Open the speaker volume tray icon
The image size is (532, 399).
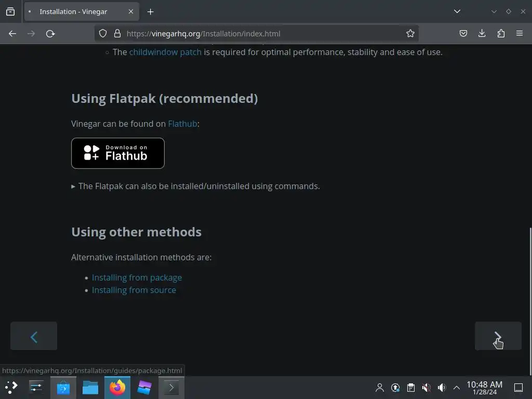tap(442, 388)
